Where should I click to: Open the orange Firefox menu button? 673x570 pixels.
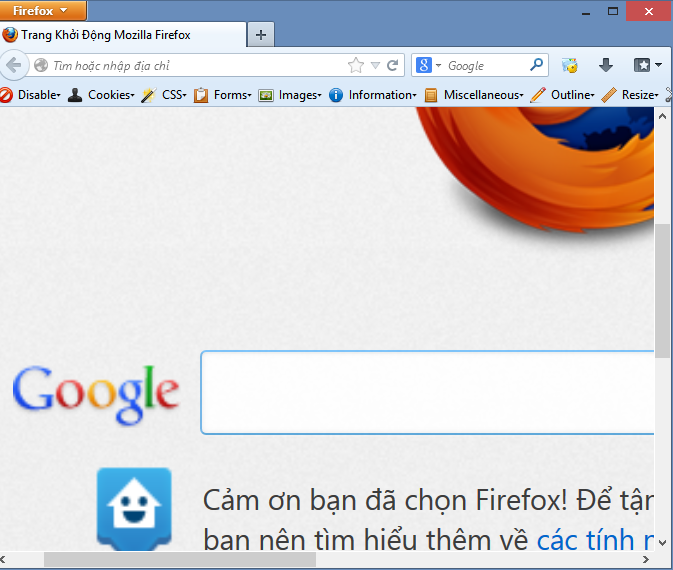[x=43, y=10]
